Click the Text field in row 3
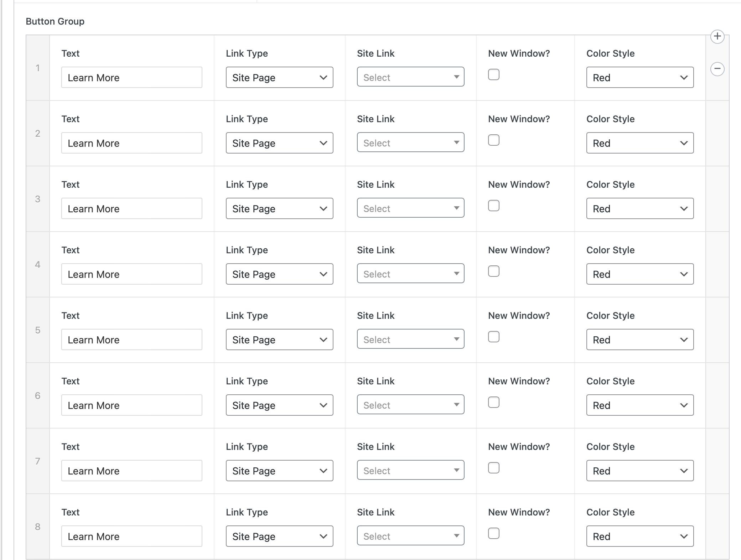This screenshot has width=741, height=560. coord(131,208)
